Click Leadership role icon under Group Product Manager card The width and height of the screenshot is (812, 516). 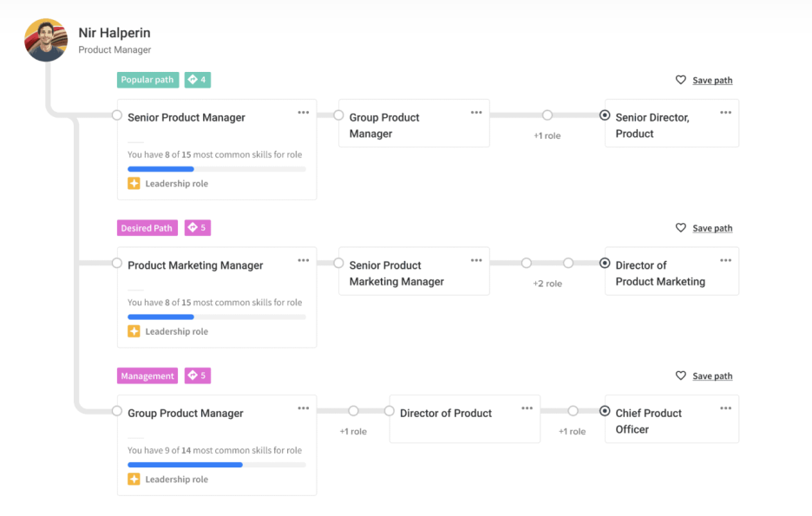pyautogui.click(x=134, y=480)
